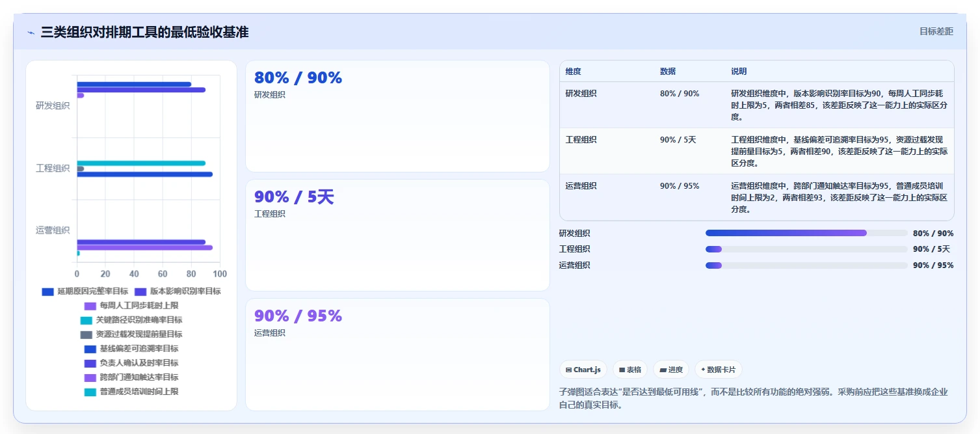Click 工程组织 axis label in chart
The height and width of the screenshot is (434, 980).
(x=53, y=168)
